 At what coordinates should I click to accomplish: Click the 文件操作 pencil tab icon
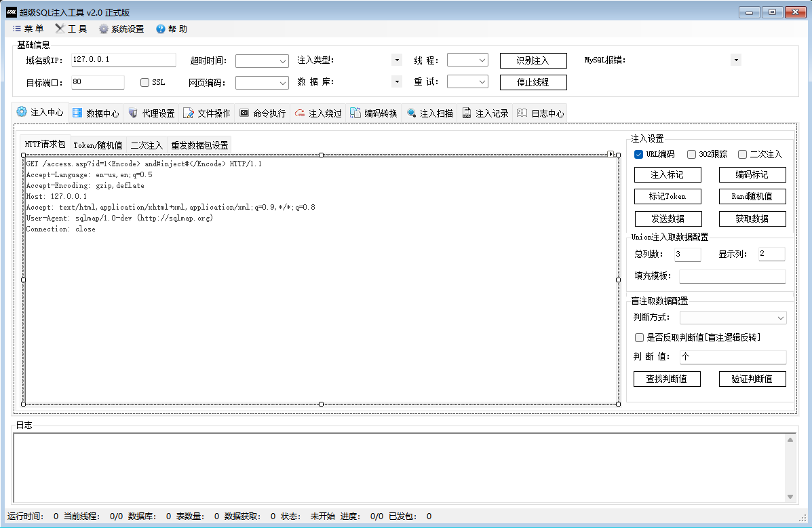click(189, 113)
